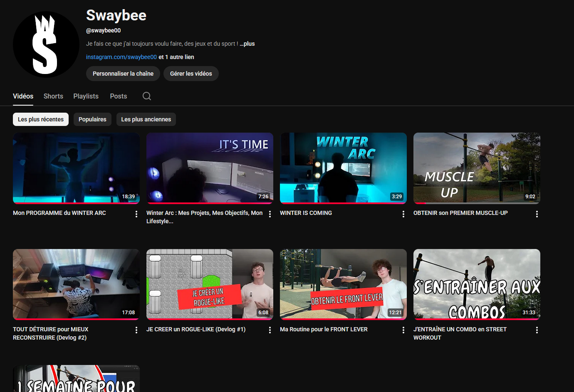Open options for JE CREER un ROGUE-LIKE video
574x392 pixels.
click(x=270, y=330)
